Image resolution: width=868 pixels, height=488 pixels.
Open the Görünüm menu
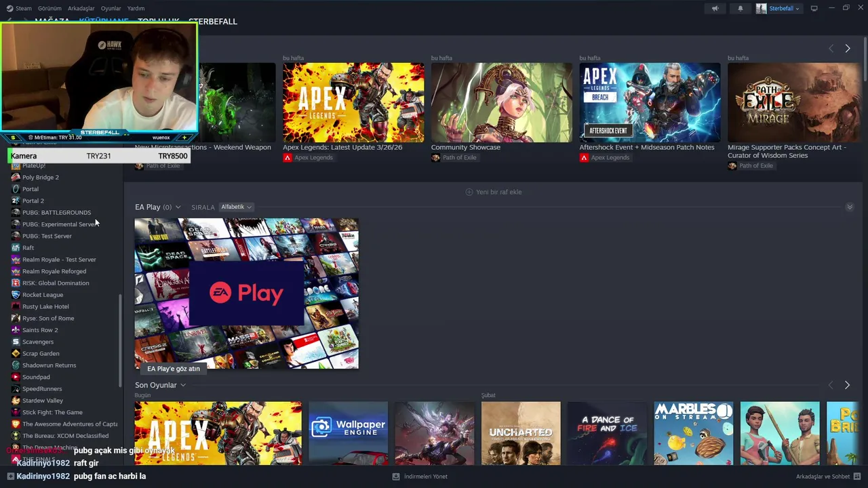[50, 8]
